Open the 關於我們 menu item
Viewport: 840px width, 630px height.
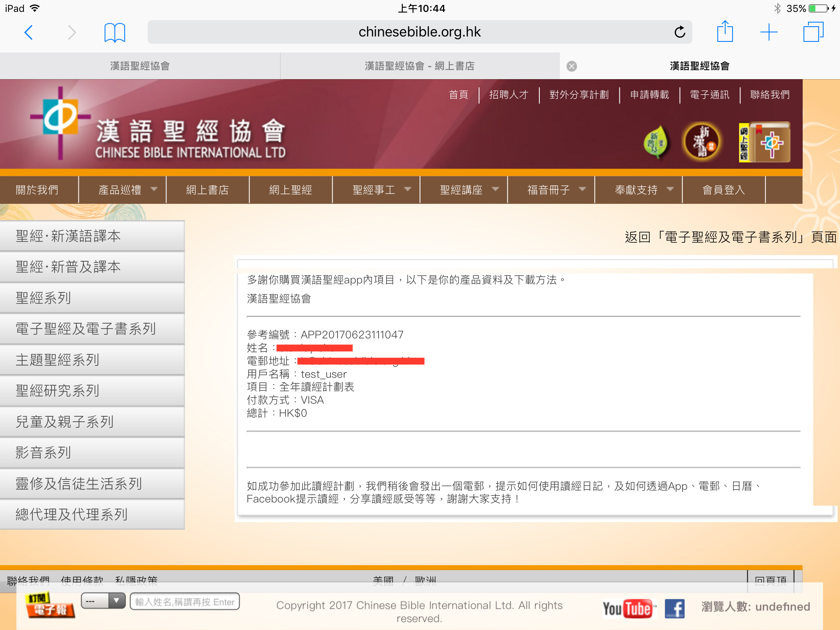click(x=39, y=190)
